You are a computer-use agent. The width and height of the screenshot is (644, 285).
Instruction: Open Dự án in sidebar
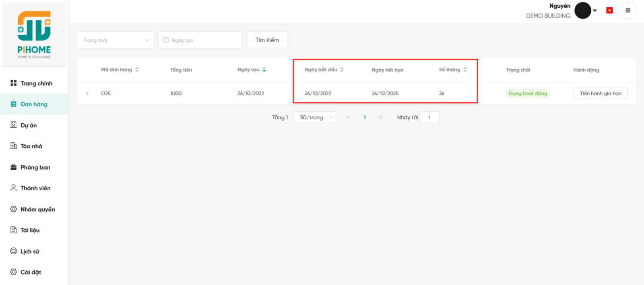pyautogui.click(x=29, y=125)
